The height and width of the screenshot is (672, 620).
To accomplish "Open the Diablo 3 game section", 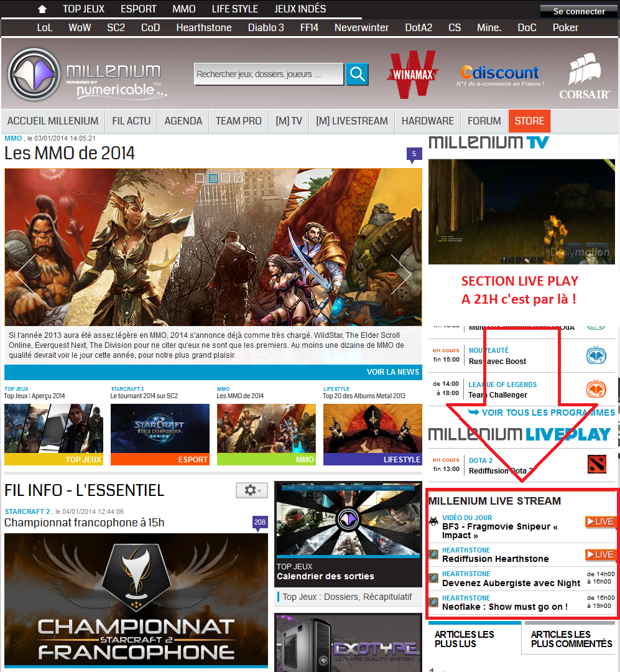I will point(266,28).
